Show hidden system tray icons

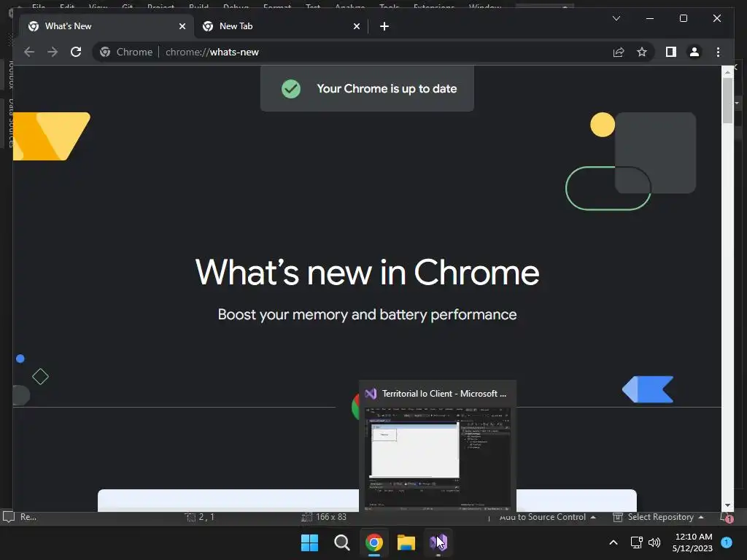tap(614, 542)
